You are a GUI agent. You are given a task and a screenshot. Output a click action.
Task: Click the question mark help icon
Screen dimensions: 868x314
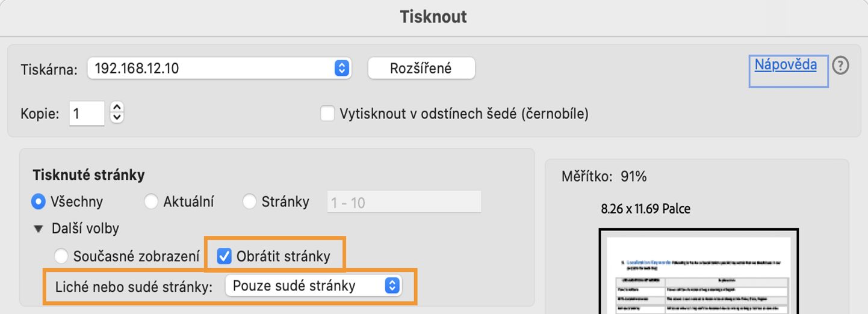(x=840, y=66)
